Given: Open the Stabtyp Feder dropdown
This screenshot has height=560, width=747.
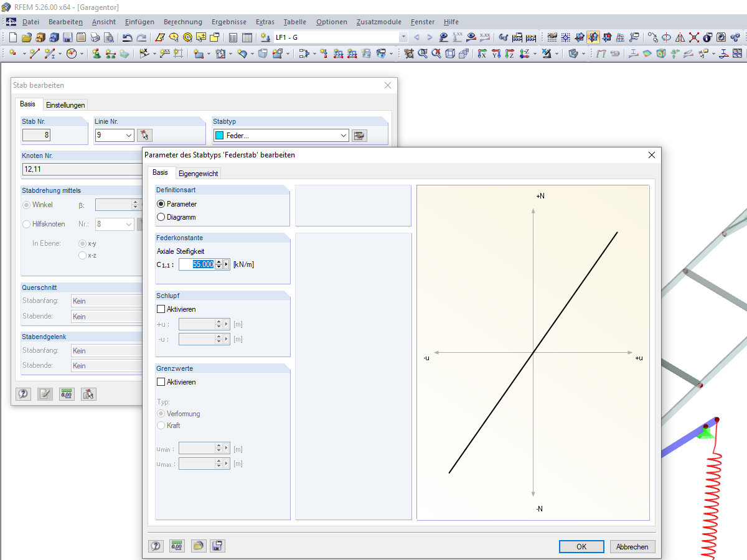Looking at the screenshot, I should pyautogui.click(x=344, y=135).
